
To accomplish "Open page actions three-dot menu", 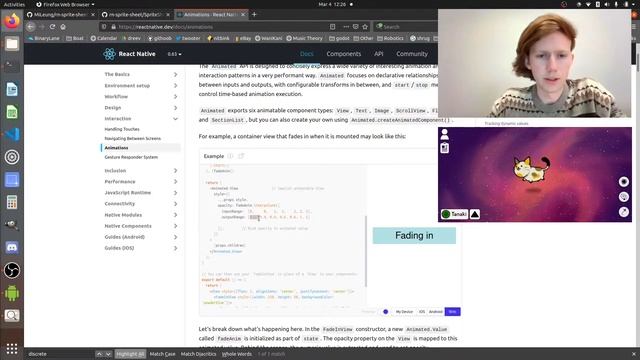I will pos(346,27).
